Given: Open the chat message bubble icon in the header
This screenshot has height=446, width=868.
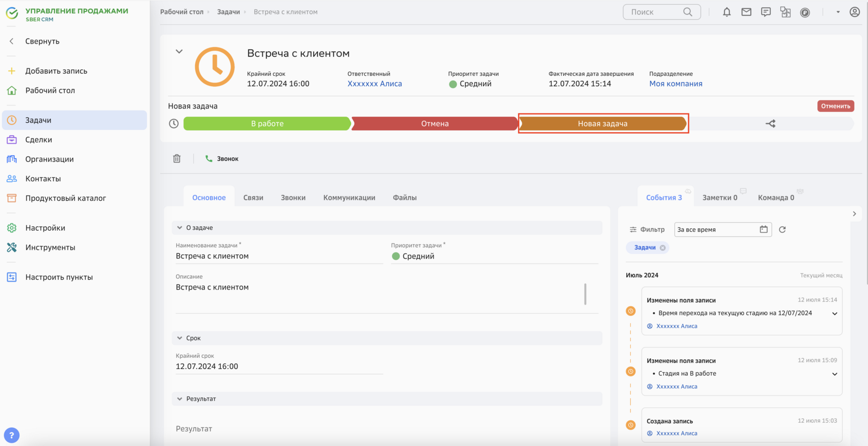Looking at the screenshot, I should [766, 12].
